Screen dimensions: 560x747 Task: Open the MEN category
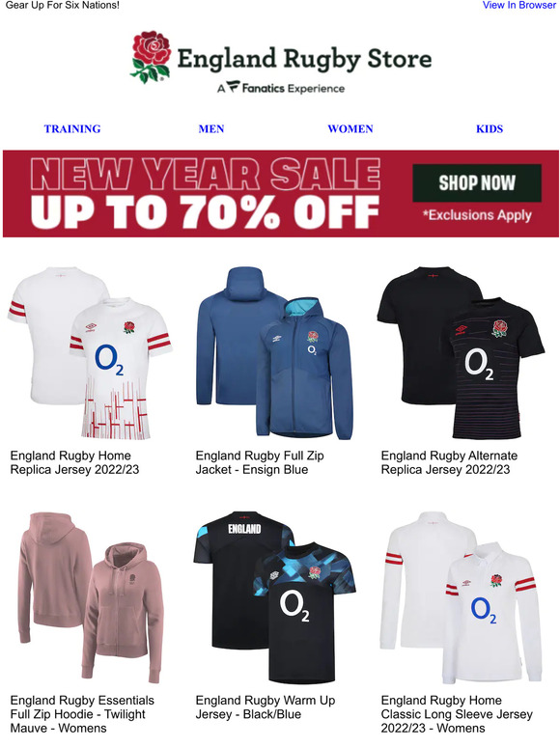(x=211, y=128)
